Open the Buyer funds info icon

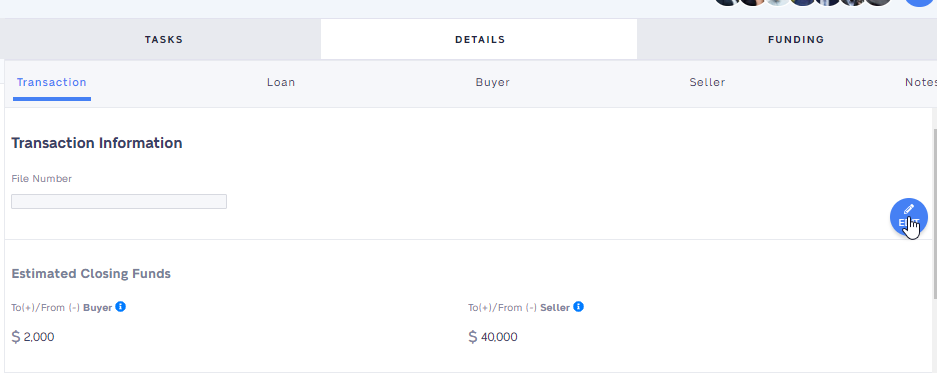point(121,307)
